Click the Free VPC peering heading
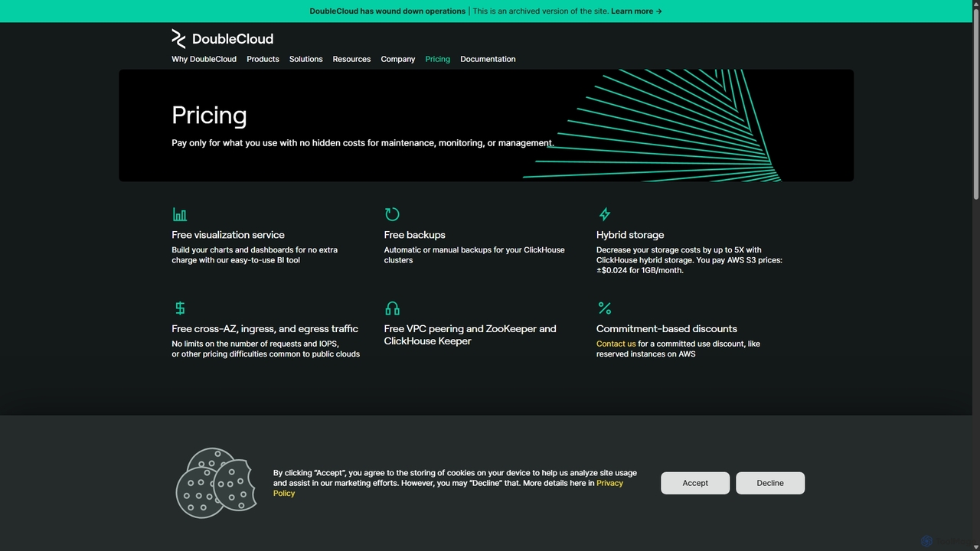 470,335
